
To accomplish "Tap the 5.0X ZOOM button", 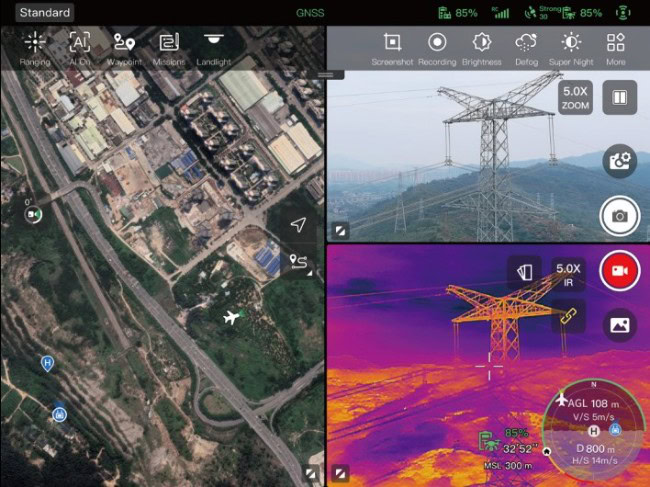I will [x=575, y=98].
